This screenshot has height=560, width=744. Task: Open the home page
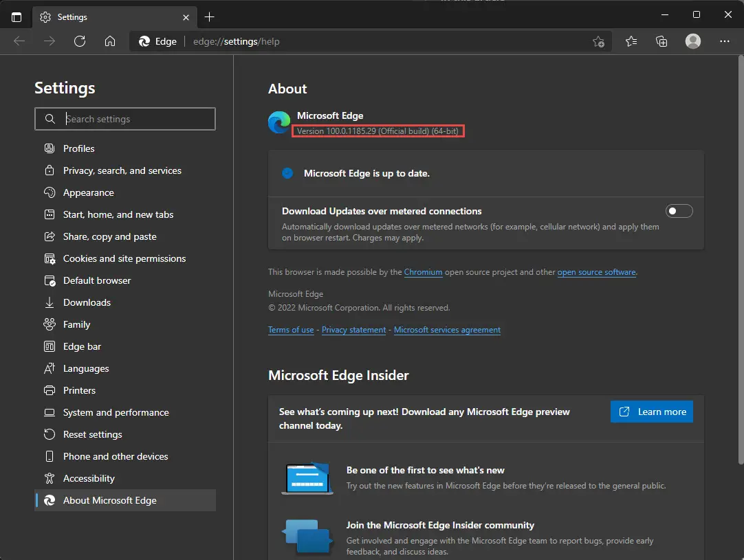pos(109,41)
